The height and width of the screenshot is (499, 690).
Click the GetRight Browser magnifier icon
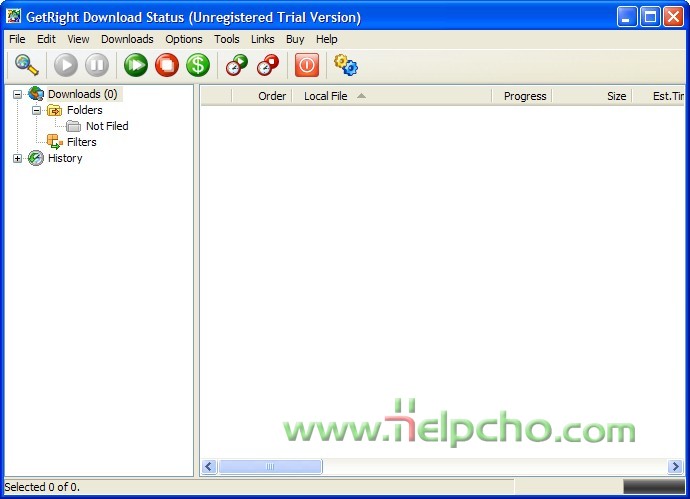(26, 65)
